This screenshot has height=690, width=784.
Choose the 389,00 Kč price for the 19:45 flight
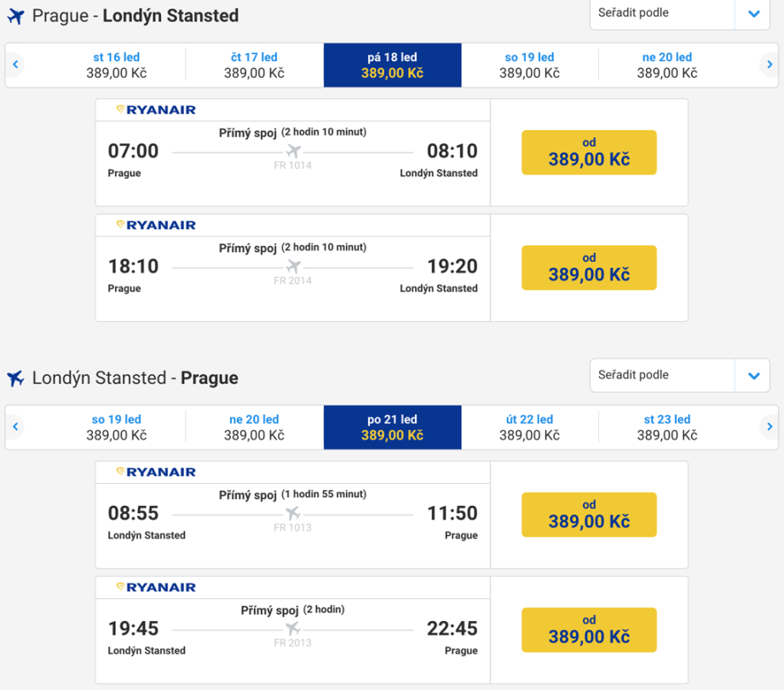[589, 630]
